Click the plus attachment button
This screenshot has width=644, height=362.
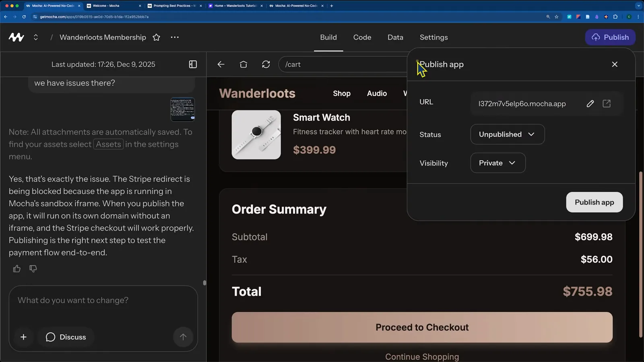coord(23,337)
